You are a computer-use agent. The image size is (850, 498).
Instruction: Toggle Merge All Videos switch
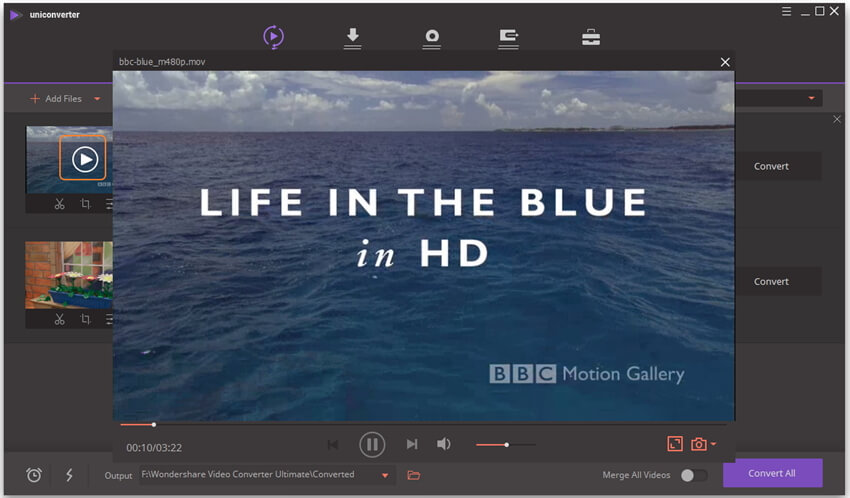(x=694, y=475)
